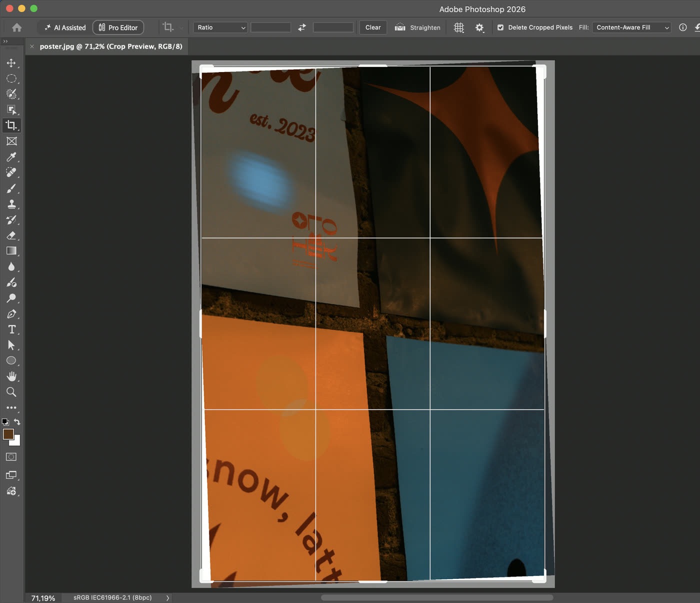The image size is (700, 603).
Task: Select the Frame tool
Action: point(11,141)
